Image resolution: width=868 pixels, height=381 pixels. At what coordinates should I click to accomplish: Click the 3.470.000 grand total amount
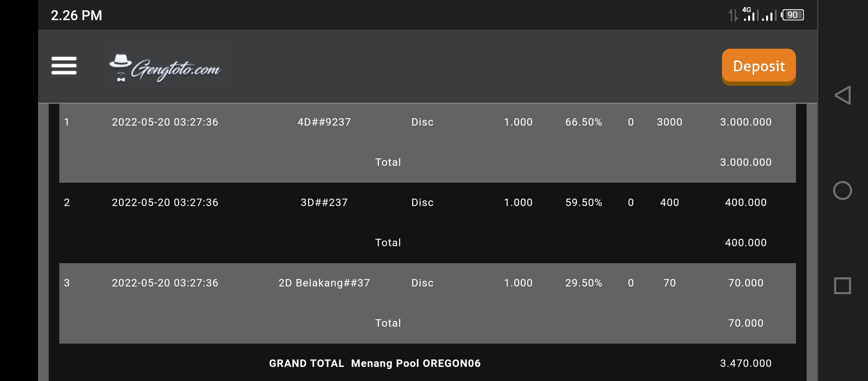(746, 363)
